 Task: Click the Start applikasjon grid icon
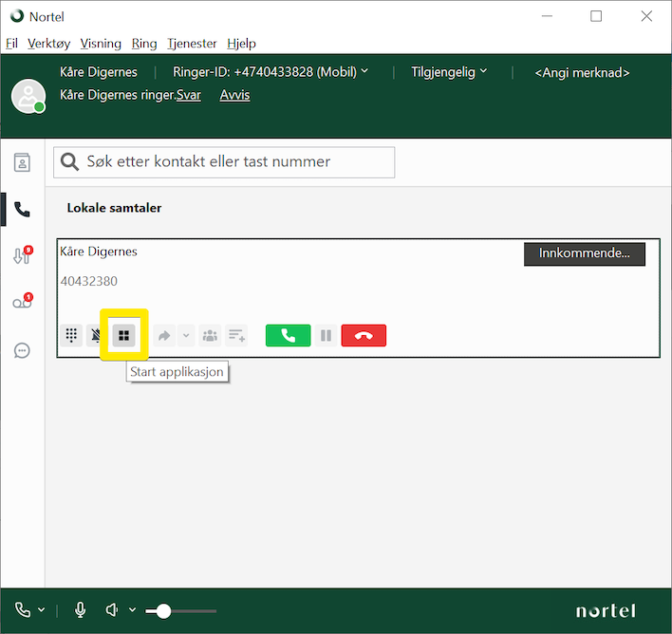[x=123, y=335]
